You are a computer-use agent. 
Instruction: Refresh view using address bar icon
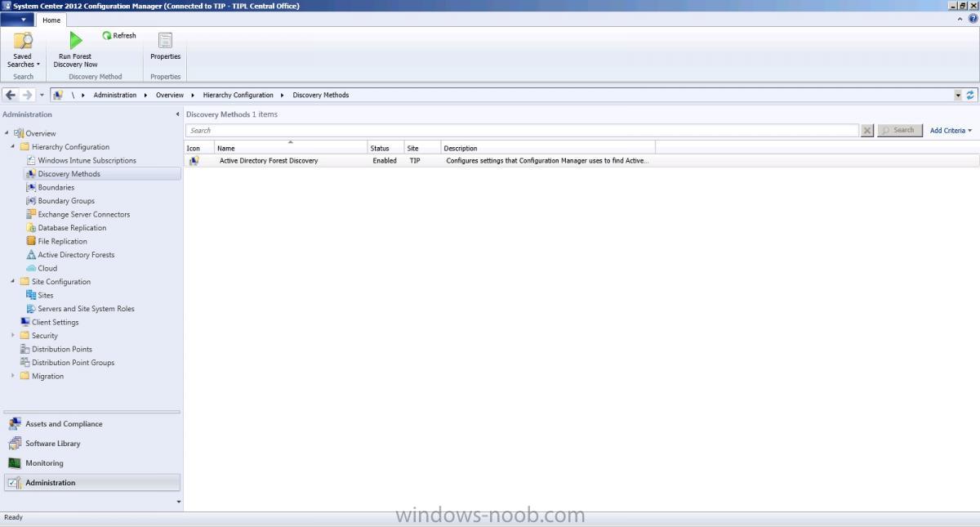click(971, 95)
